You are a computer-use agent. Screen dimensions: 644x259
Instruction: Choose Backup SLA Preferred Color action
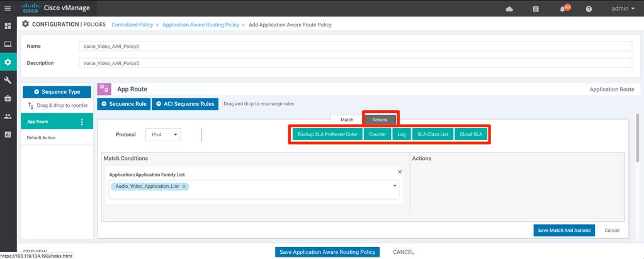(x=328, y=134)
